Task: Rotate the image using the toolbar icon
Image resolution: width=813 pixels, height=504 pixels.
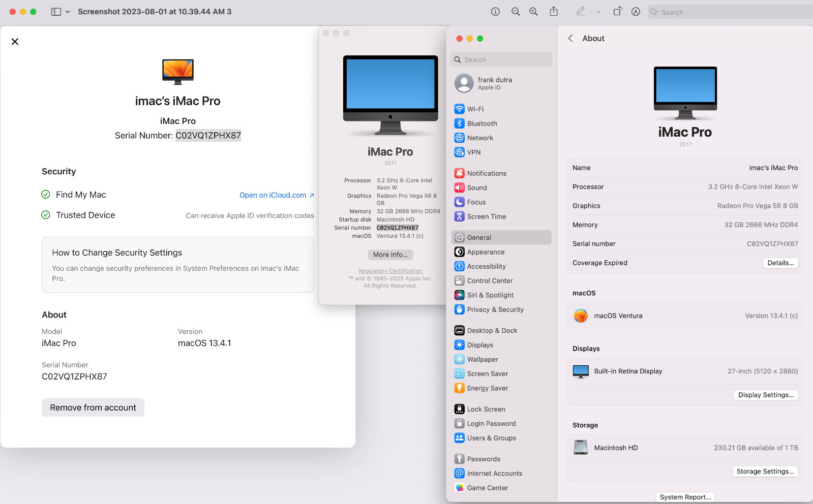Action: (617, 11)
